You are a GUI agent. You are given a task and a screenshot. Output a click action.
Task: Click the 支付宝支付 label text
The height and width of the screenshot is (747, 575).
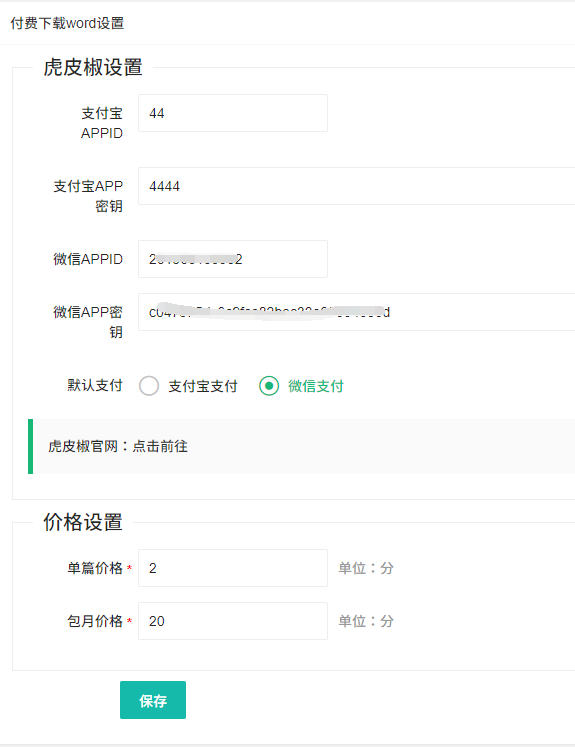tap(203, 386)
